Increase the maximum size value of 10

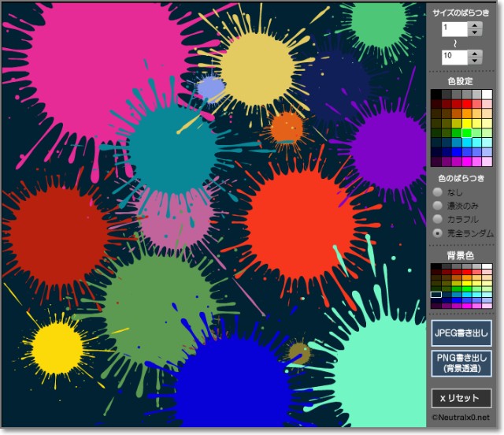pos(475,53)
